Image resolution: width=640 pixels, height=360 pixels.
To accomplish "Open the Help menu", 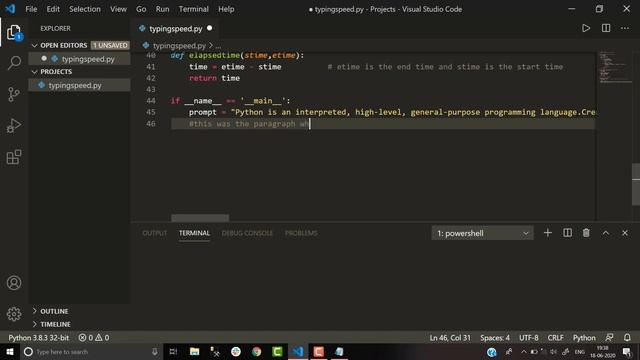I will coord(226,9).
